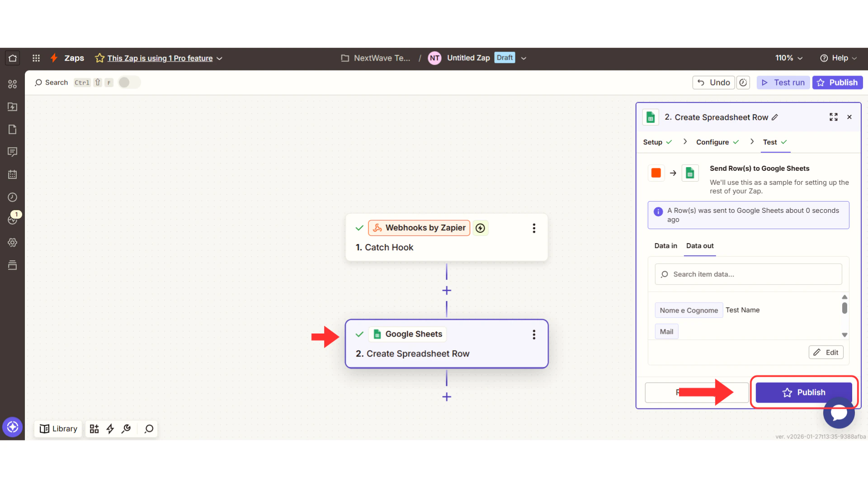Expand the Pro feature dropdown in header

click(x=220, y=58)
